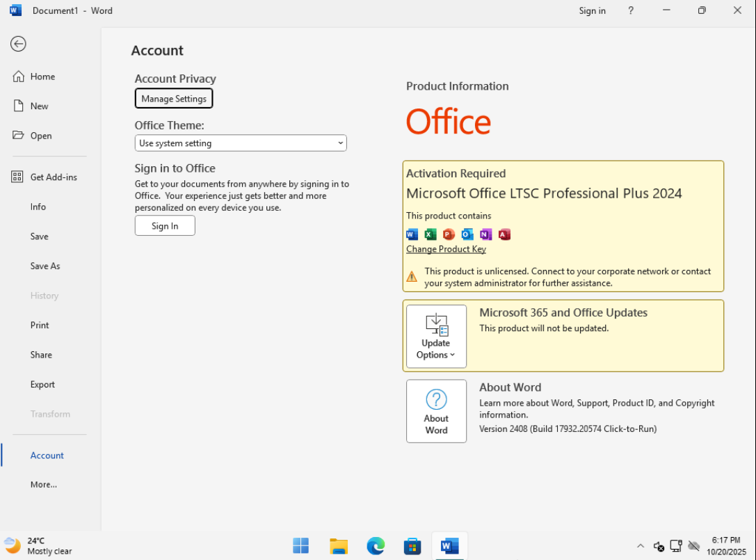
Task: Click the Sign In button under Sign in to Office
Action: click(x=165, y=226)
